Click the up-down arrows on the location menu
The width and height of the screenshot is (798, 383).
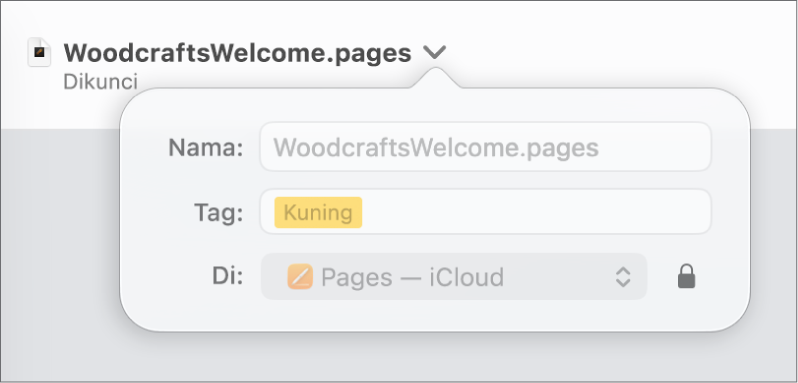tap(623, 277)
